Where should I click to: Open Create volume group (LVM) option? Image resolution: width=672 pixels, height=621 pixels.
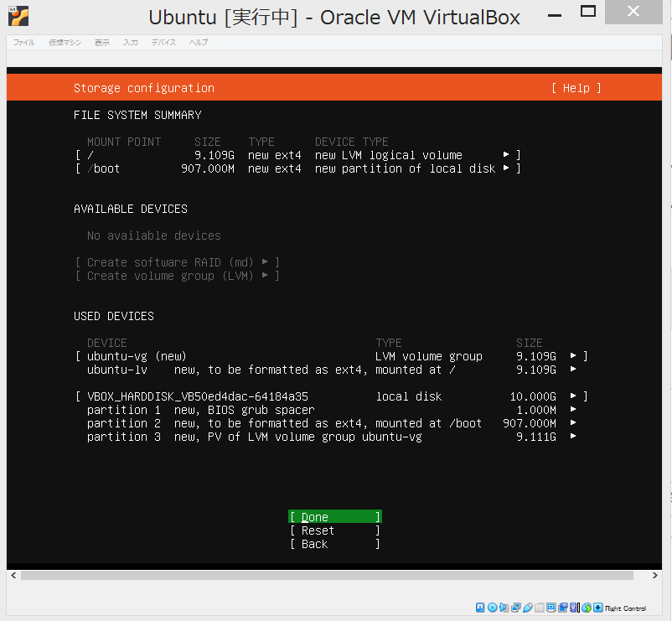(x=178, y=276)
